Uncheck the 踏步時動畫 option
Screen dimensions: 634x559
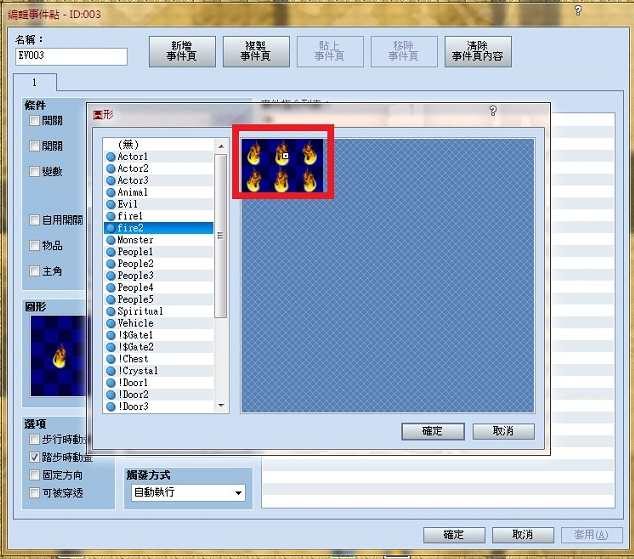(34, 457)
